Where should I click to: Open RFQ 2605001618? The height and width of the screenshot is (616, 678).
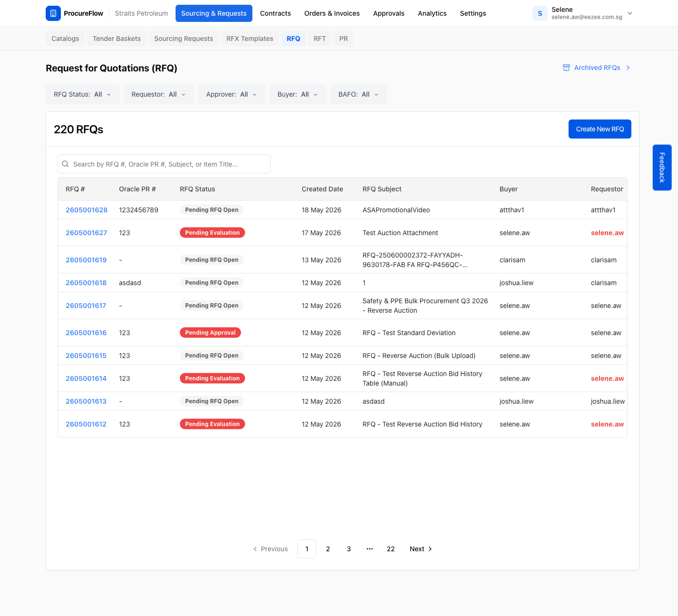pos(86,283)
